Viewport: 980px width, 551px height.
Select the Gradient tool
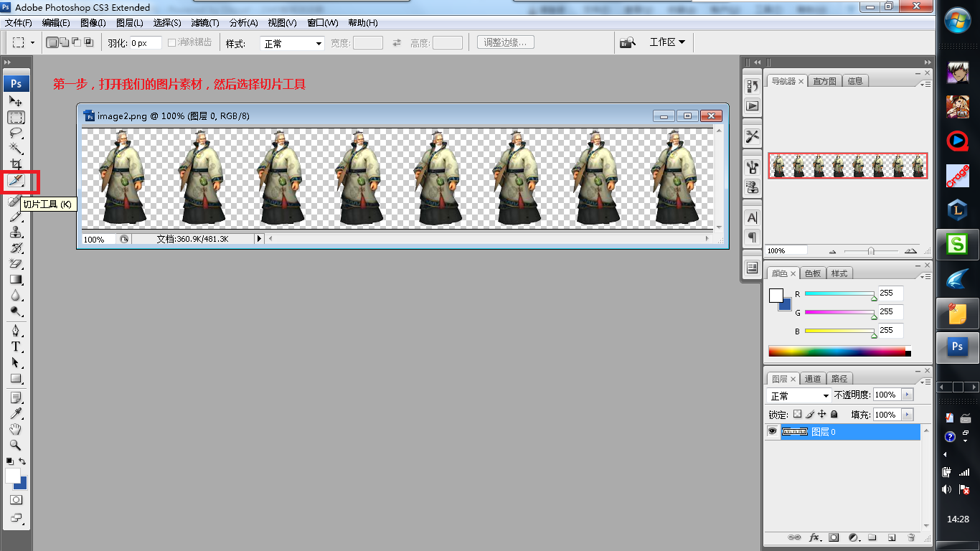pos(16,280)
